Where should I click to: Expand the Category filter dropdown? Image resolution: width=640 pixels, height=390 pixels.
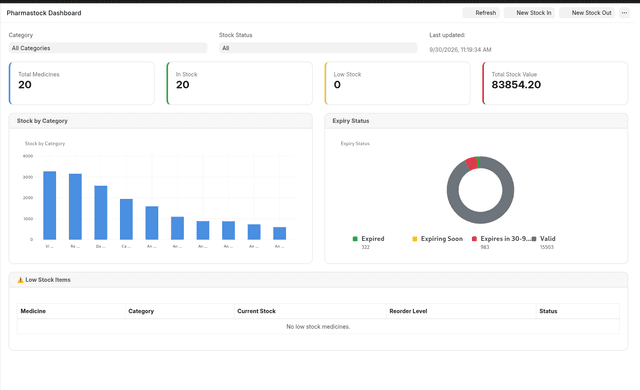(108, 48)
